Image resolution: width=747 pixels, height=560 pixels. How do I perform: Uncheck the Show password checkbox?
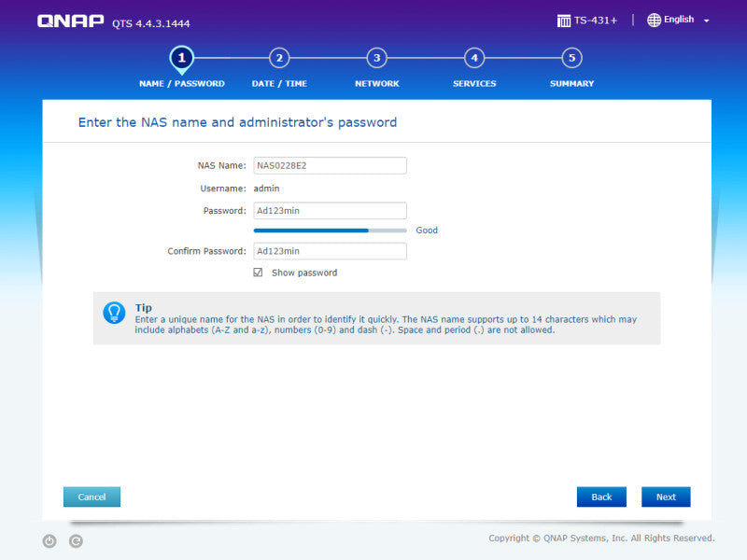coord(258,273)
